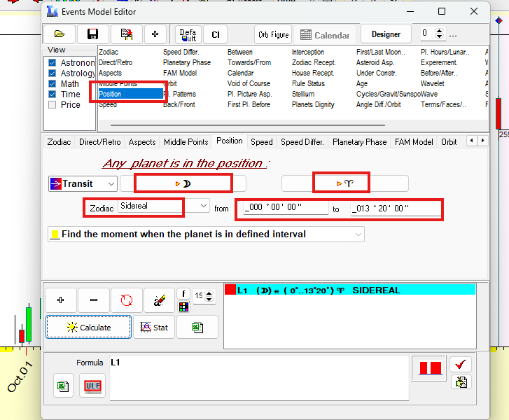This screenshot has height=420, width=509.
Task: Click the red refresh cycle icon
Action: (x=126, y=300)
